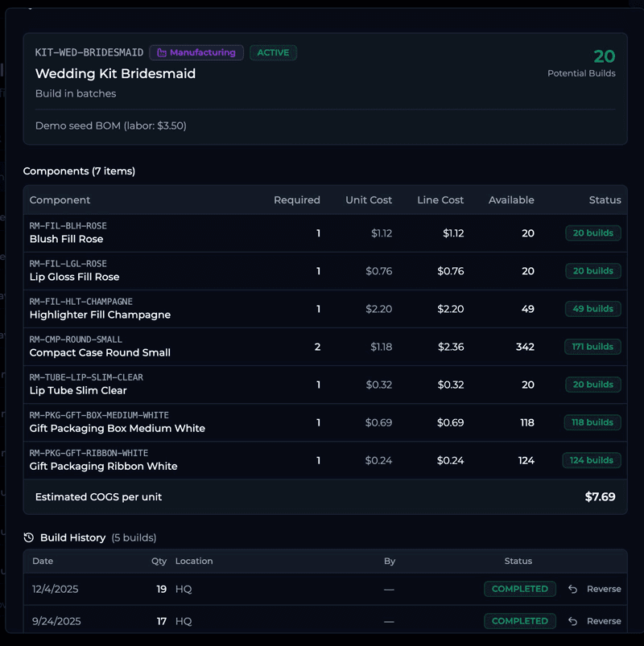644x646 pixels.
Task: Click the Manufacturing category badge
Action: [196, 52]
